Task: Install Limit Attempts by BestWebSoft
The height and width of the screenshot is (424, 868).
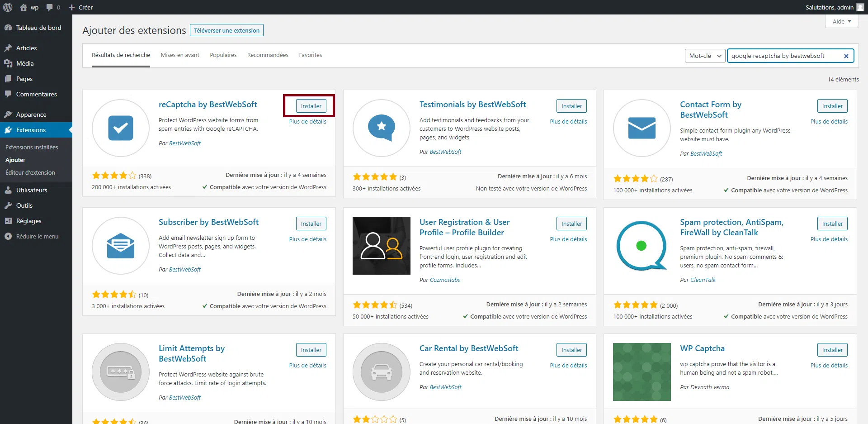Action: [311, 350]
